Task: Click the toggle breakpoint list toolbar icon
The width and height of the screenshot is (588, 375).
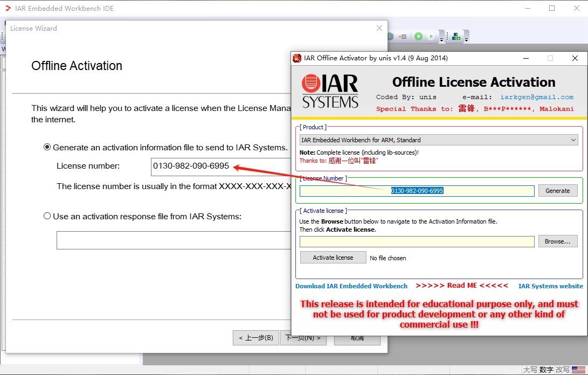Action: (x=403, y=37)
